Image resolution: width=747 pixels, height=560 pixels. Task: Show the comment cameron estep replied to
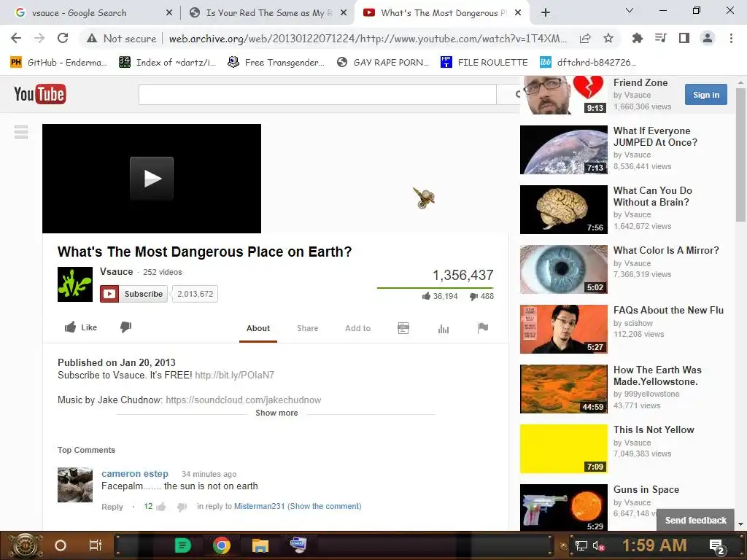[x=325, y=506]
